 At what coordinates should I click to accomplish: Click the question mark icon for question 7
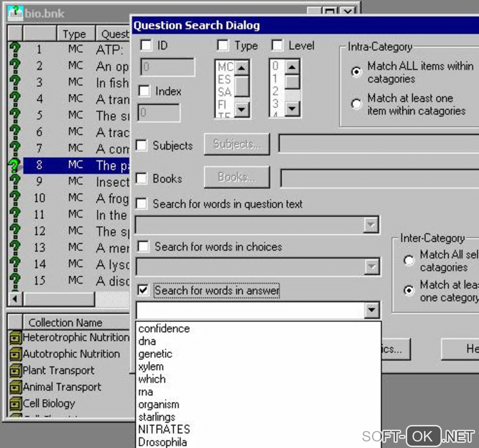pyautogui.click(x=15, y=148)
